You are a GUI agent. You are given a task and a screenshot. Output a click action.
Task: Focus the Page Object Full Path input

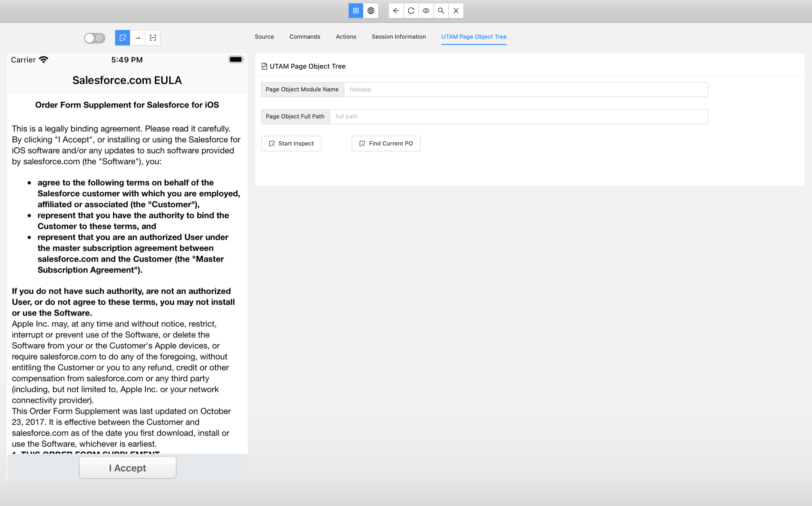point(518,116)
